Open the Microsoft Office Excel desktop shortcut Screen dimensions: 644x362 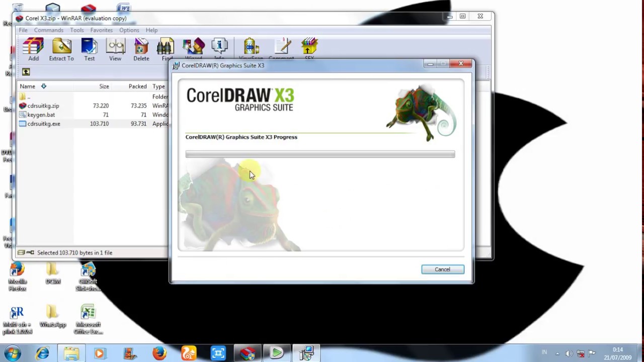click(88, 320)
